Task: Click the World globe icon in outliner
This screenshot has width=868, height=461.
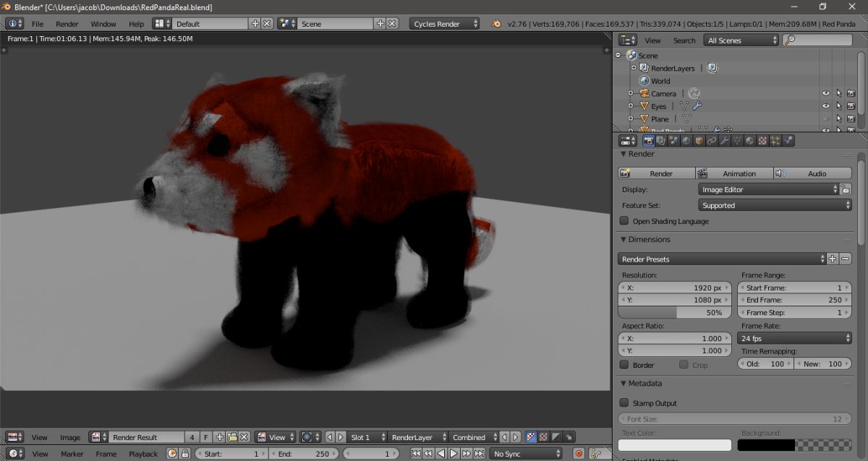Action: tap(644, 81)
